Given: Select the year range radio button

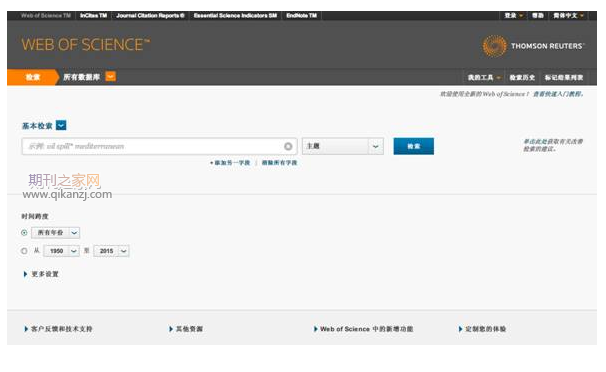Looking at the screenshot, I should (24, 251).
